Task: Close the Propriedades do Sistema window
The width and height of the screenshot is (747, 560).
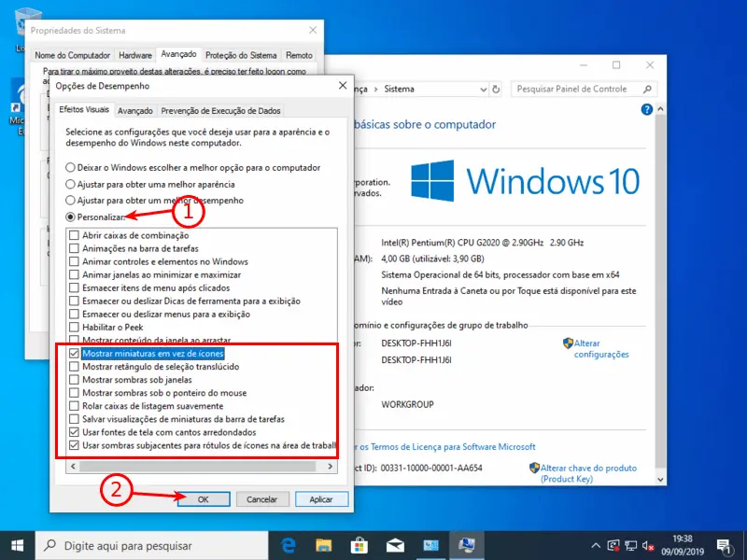Action: tap(313, 30)
